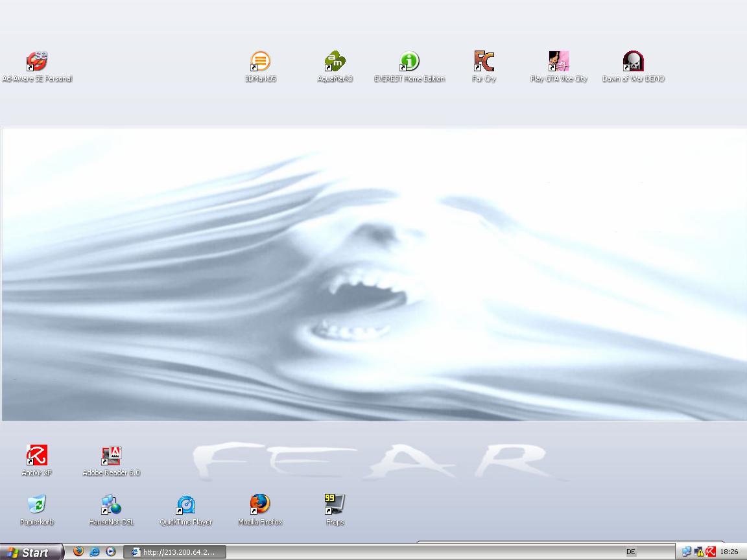
Task: Click the warning shield tray icon
Action: click(x=699, y=552)
